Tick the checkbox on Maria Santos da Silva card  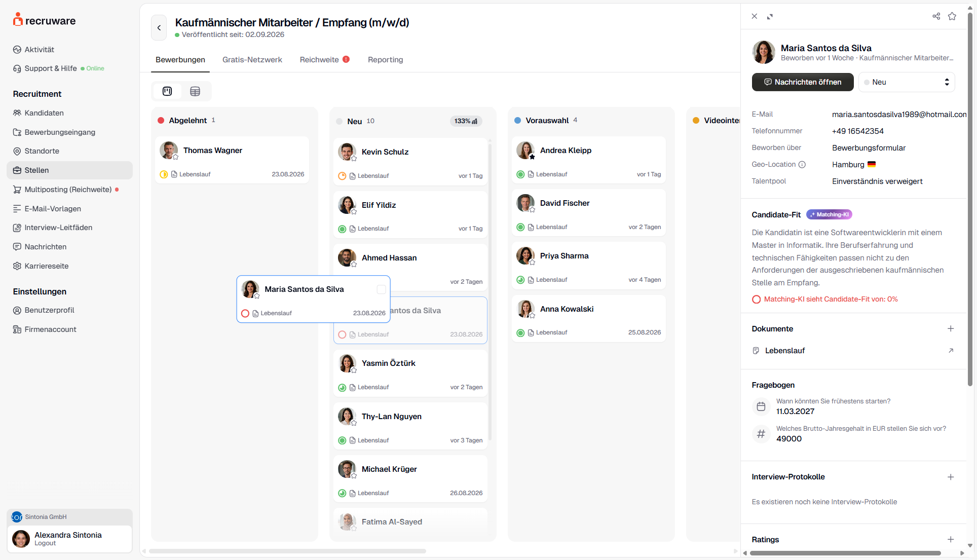(382, 289)
